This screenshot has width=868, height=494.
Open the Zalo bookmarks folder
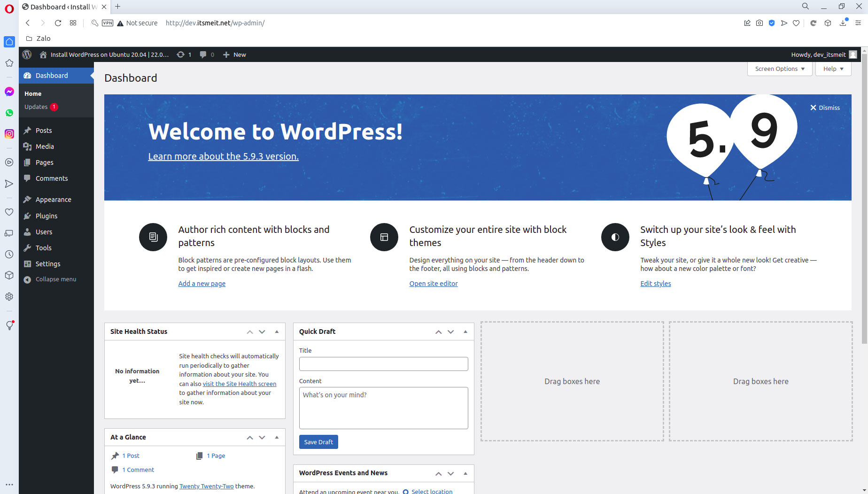(x=38, y=39)
